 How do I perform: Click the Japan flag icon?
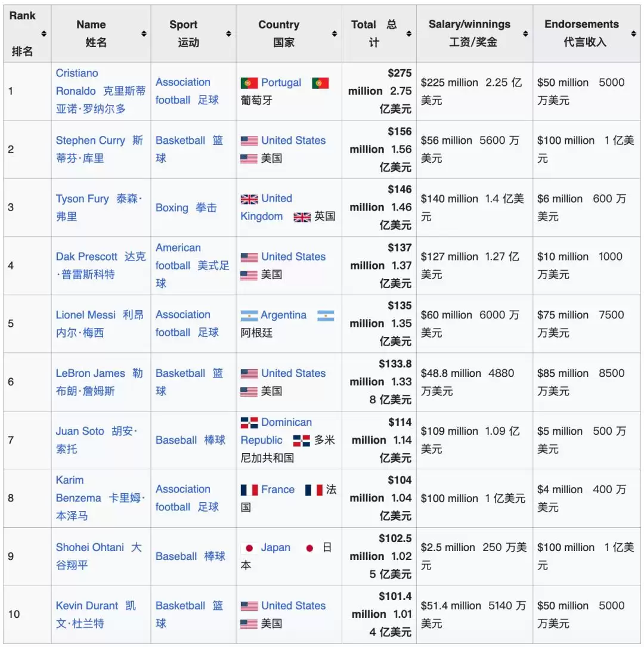(249, 548)
